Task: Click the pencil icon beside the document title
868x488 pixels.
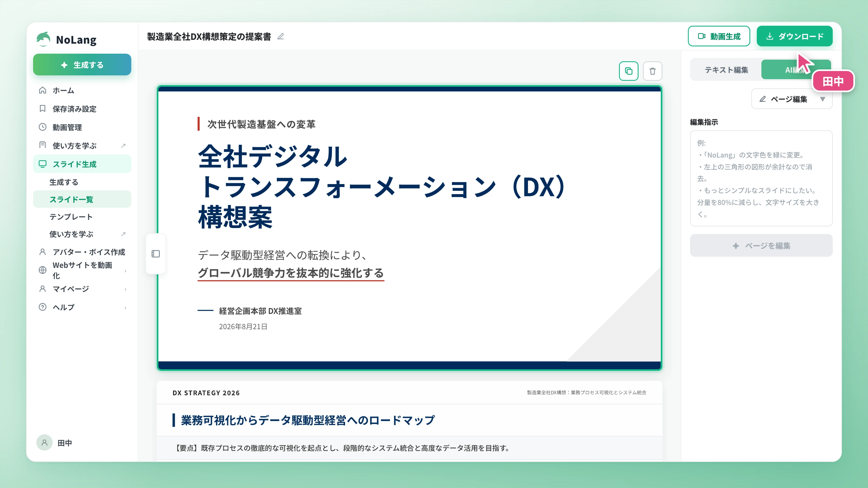Action: pyautogui.click(x=281, y=36)
